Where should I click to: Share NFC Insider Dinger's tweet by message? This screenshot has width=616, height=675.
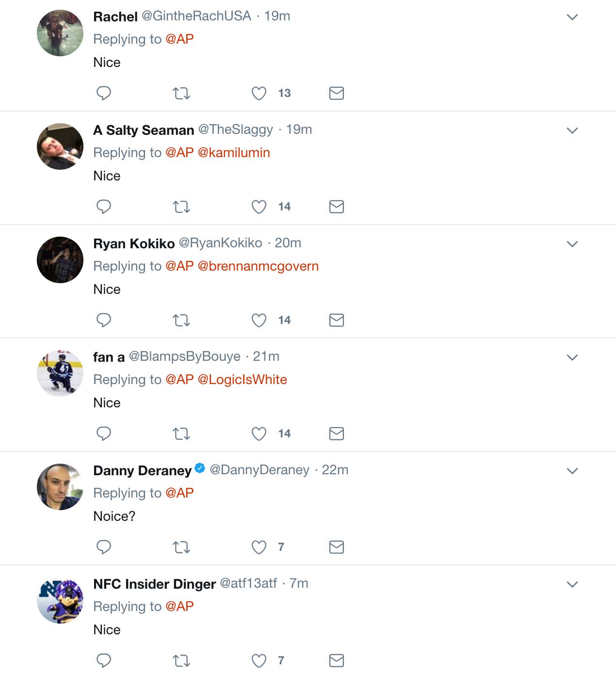(336, 660)
